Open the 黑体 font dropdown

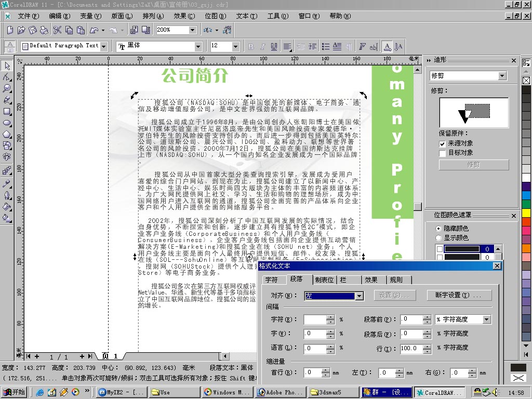pos(198,46)
